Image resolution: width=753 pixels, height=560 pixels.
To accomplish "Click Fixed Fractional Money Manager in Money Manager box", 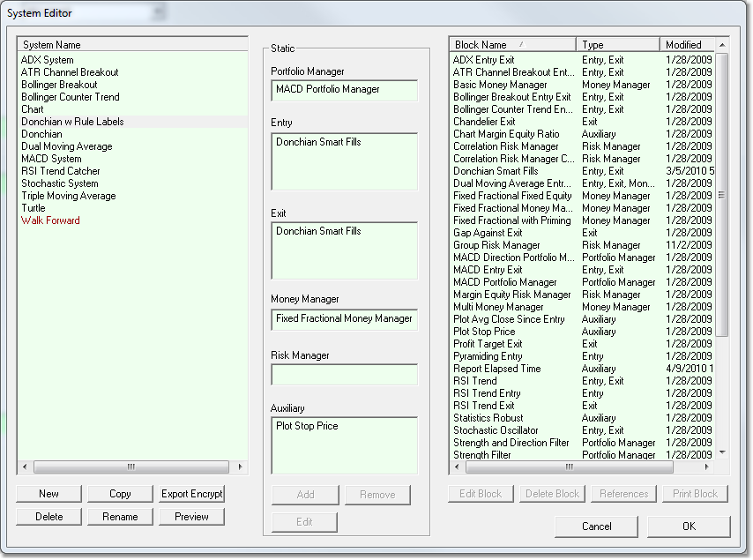I will click(344, 318).
